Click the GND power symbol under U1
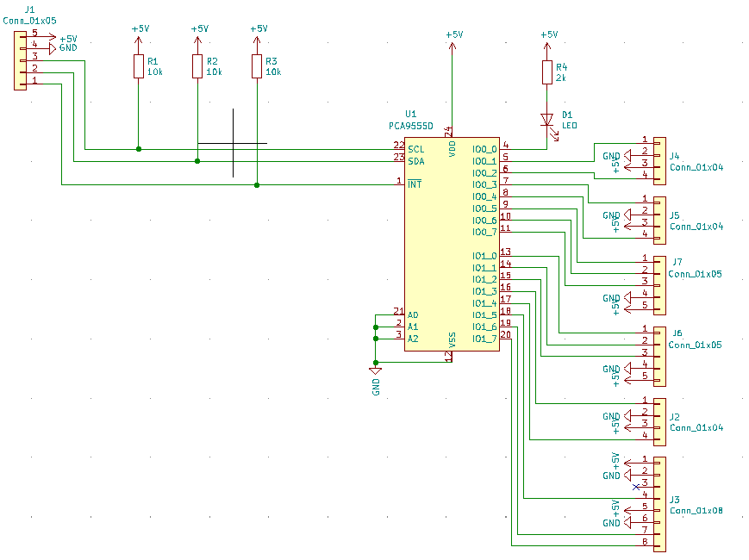Image resolution: width=749 pixels, height=560 pixels. coord(376,370)
